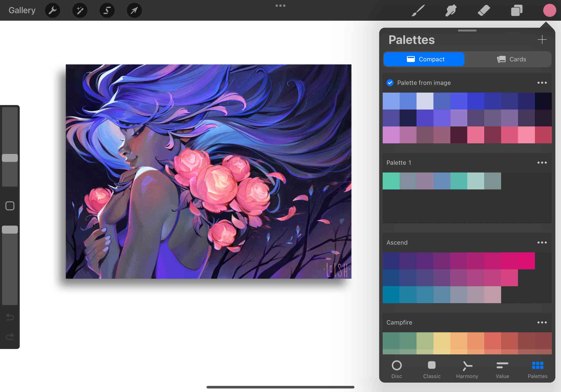561x392 pixels.
Task: Open options menu for Palette from image
Action: [x=542, y=82]
